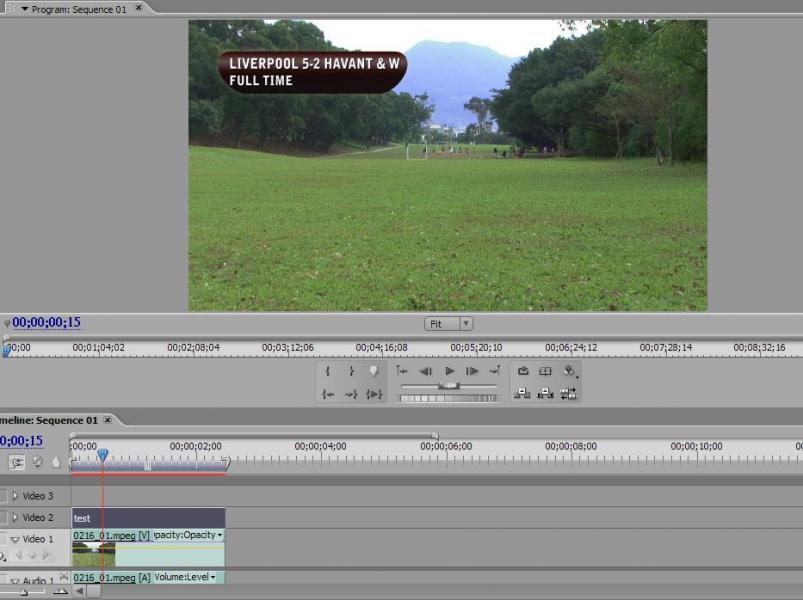The width and height of the screenshot is (803, 600).
Task: Click the Loop playback icon
Action: pyautogui.click(x=522, y=371)
